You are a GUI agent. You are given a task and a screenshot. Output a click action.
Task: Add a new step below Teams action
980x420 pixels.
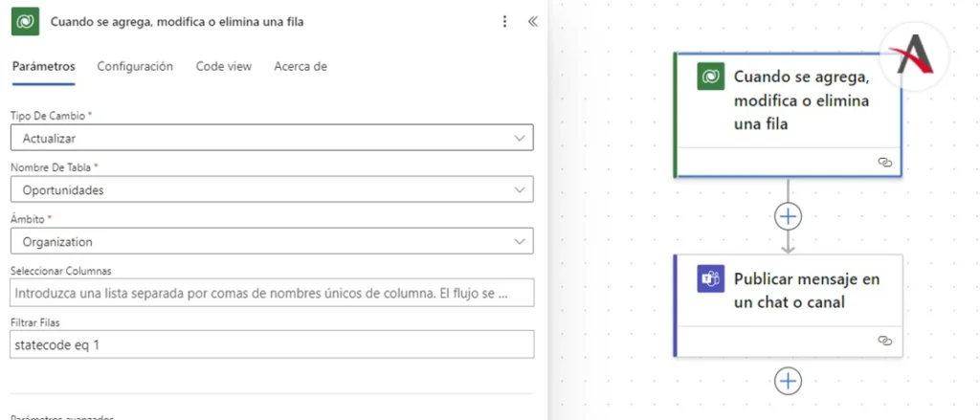[x=788, y=381]
